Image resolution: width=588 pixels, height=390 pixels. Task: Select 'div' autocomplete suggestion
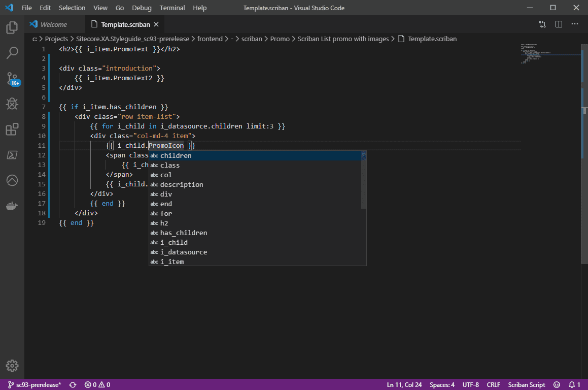(x=255, y=194)
